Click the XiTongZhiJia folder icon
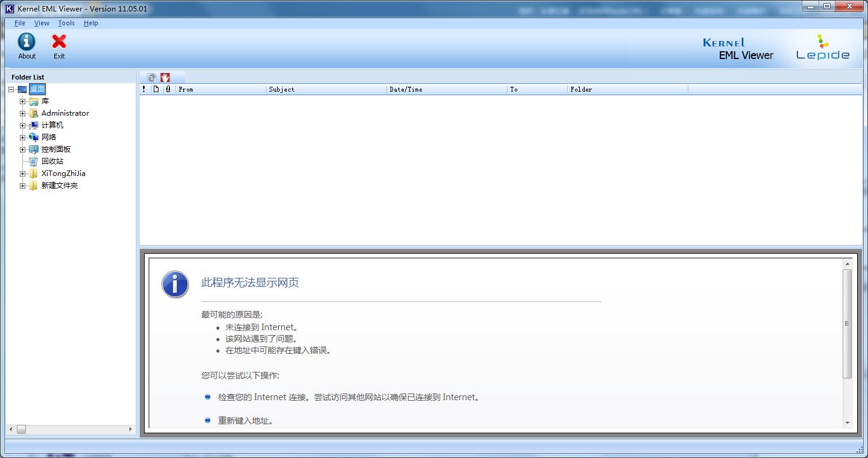 tap(34, 174)
